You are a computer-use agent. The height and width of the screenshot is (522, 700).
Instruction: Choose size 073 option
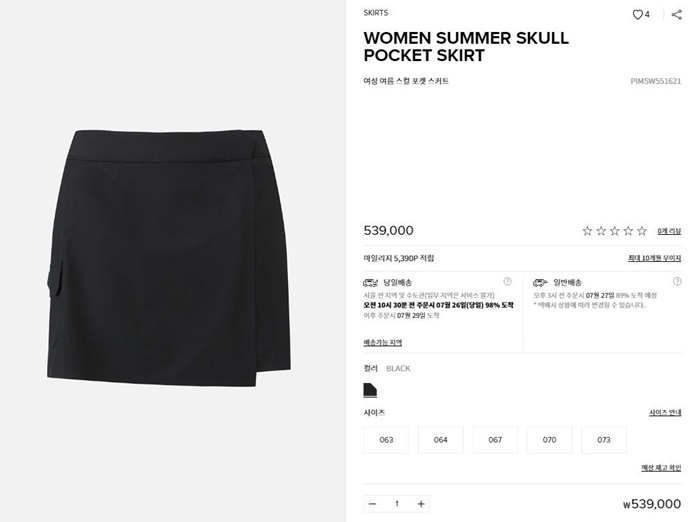point(604,440)
